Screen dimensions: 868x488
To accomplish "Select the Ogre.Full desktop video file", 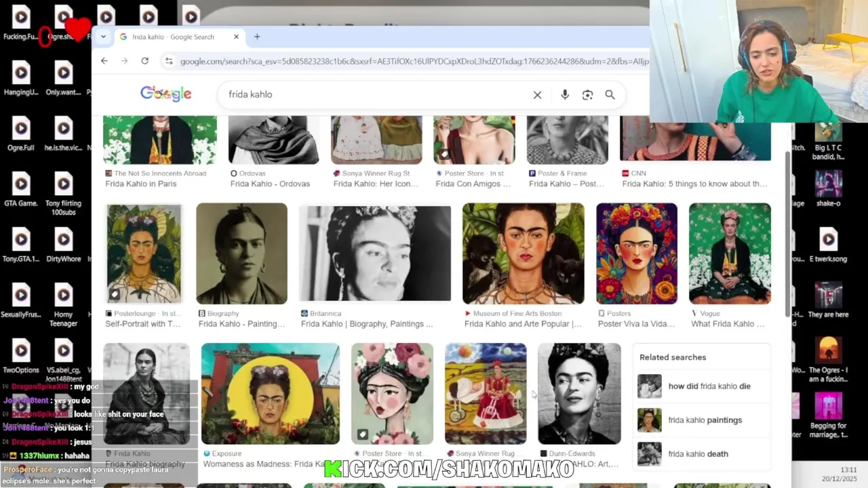I will pyautogui.click(x=21, y=134).
